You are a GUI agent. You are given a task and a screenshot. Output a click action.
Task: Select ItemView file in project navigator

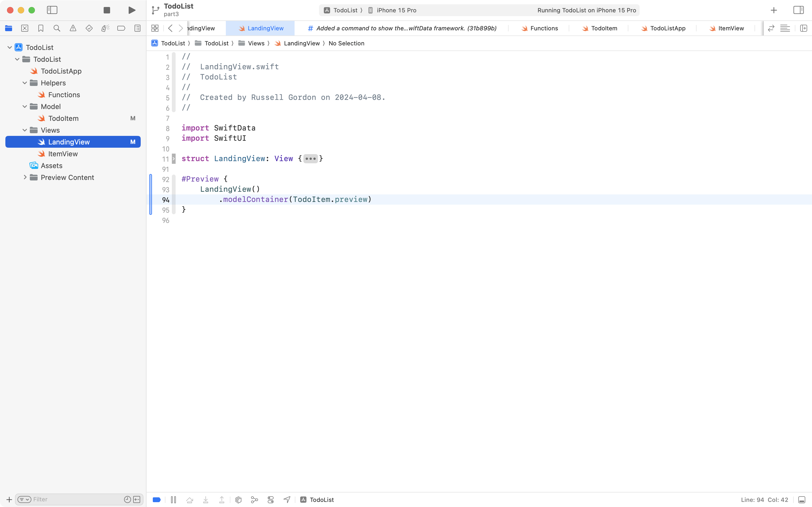pyautogui.click(x=63, y=154)
